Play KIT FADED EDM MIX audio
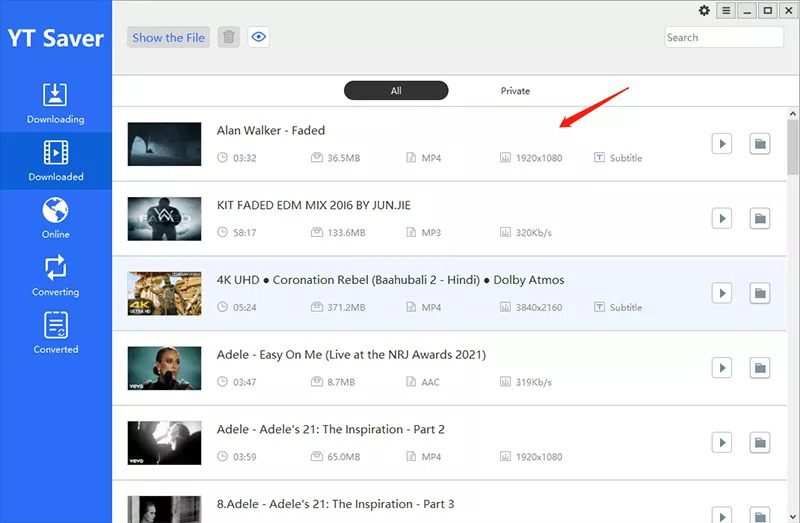The image size is (800, 523). tap(722, 218)
